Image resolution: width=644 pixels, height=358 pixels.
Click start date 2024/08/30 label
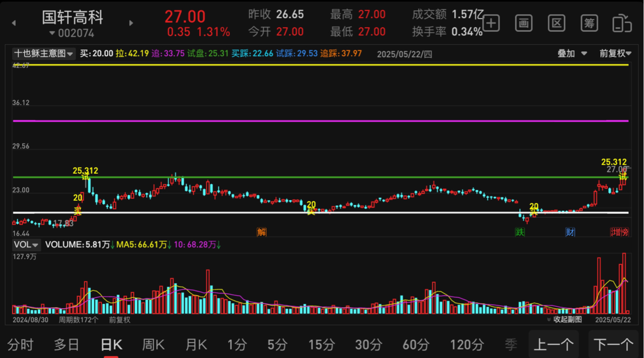click(30, 320)
